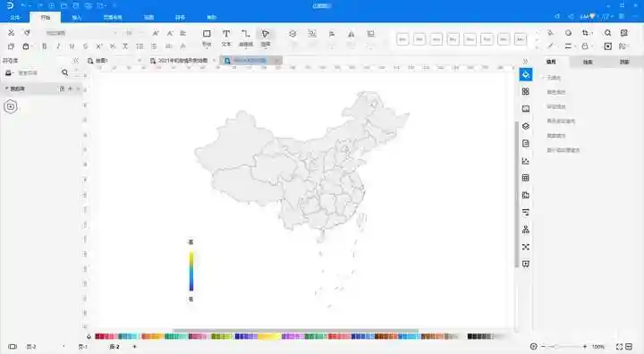Image resolution: width=644 pixels, height=354 pixels.
Task: Select the 纯色填充 solid fill option
Action: 556,92
